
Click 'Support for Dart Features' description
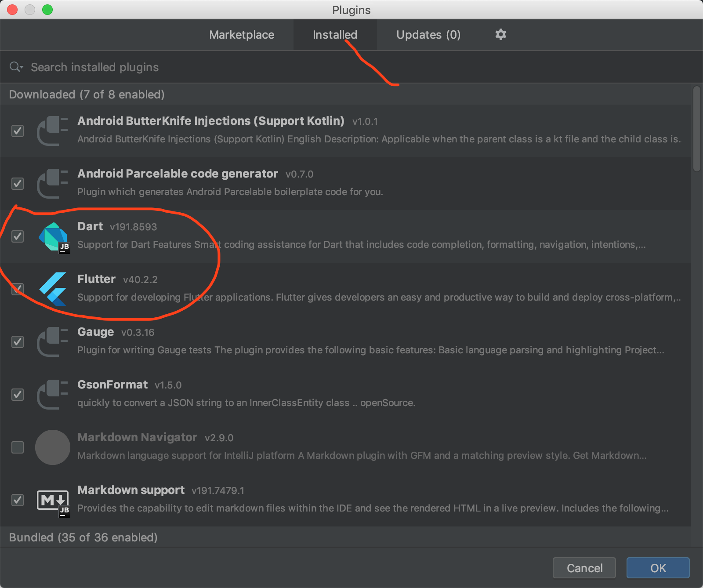pyautogui.click(x=362, y=244)
